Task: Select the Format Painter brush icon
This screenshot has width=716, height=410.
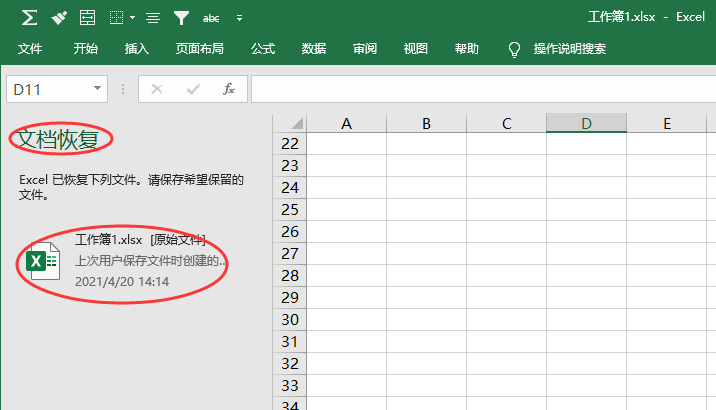Action: pos(59,18)
